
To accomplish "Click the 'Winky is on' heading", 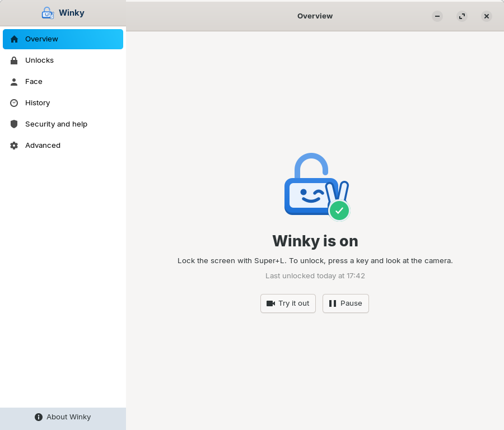I will pyautogui.click(x=315, y=241).
